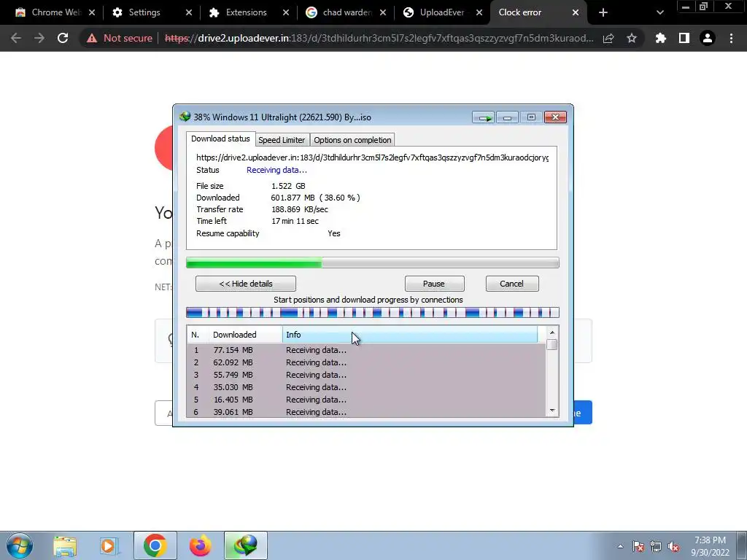Select connection row 2 with 62.092 MB

pyautogui.click(x=366, y=362)
